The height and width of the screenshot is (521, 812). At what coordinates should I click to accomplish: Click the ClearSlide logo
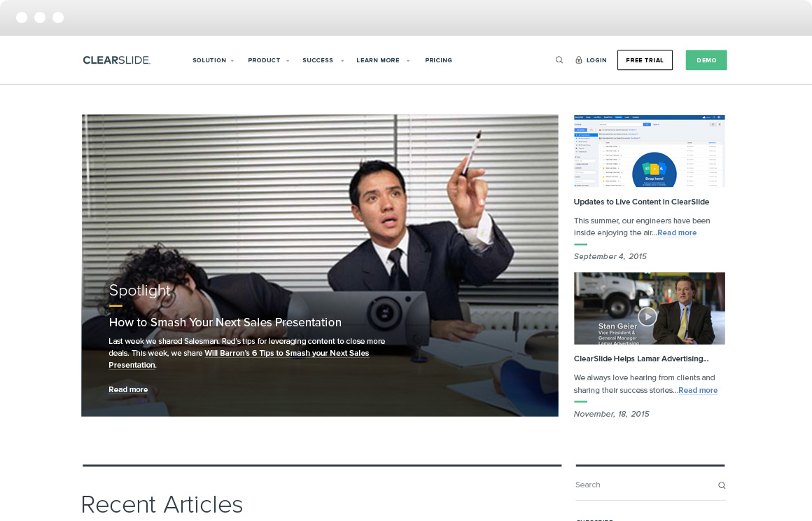point(116,60)
